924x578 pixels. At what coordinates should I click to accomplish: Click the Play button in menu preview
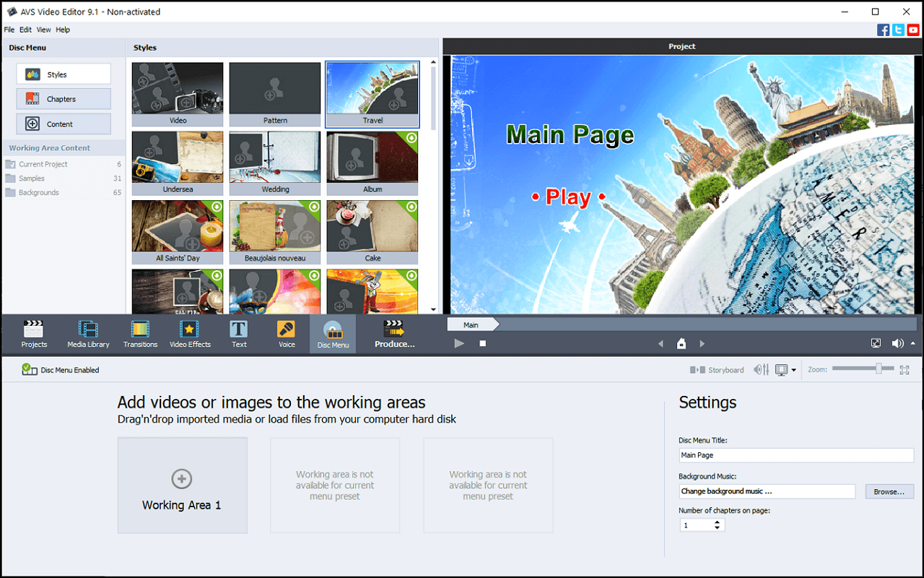568,197
